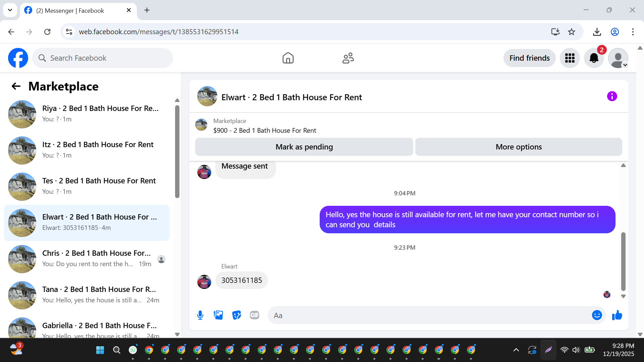Expand the Chrome tab search dropdown
The height and width of the screenshot is (362, 644).
(x=10, y=10)
